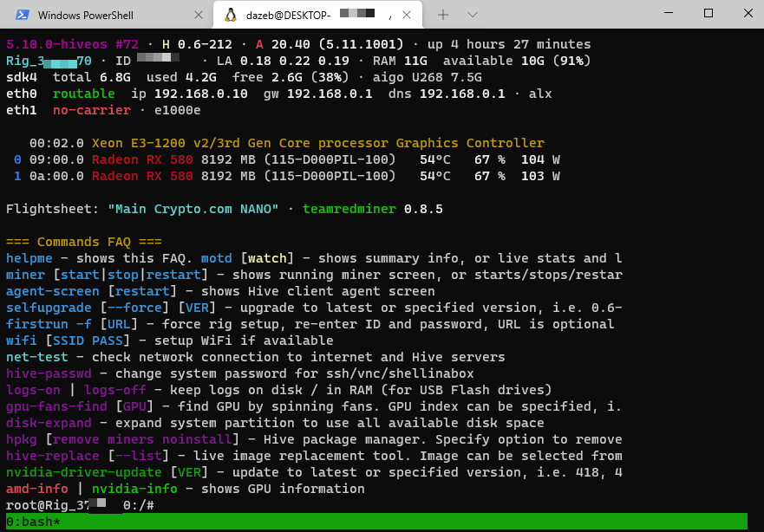This screenshot has width=764, height=532.
Task: Click the "wifi" command text
Action: click(x=22, y=341)
